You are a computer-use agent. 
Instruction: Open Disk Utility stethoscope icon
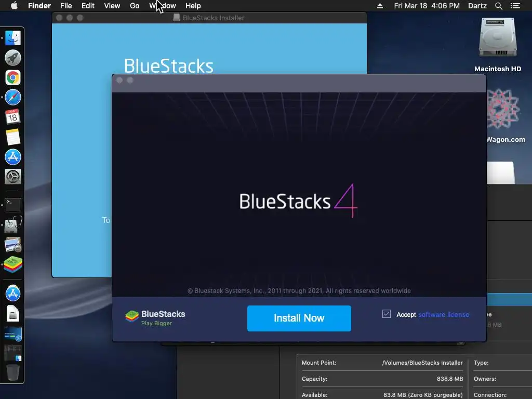(x=13, y=224)
